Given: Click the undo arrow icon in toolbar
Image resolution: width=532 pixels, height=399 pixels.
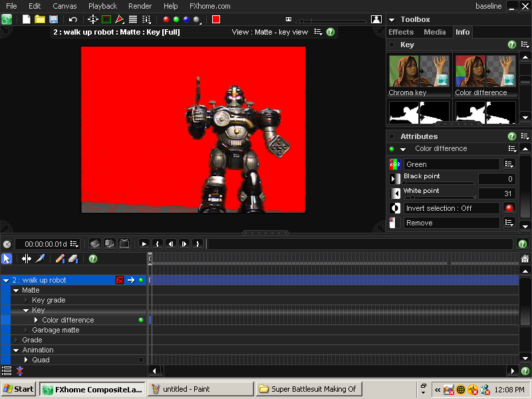Looking at the screenshot, I should [x=72, y=19].
